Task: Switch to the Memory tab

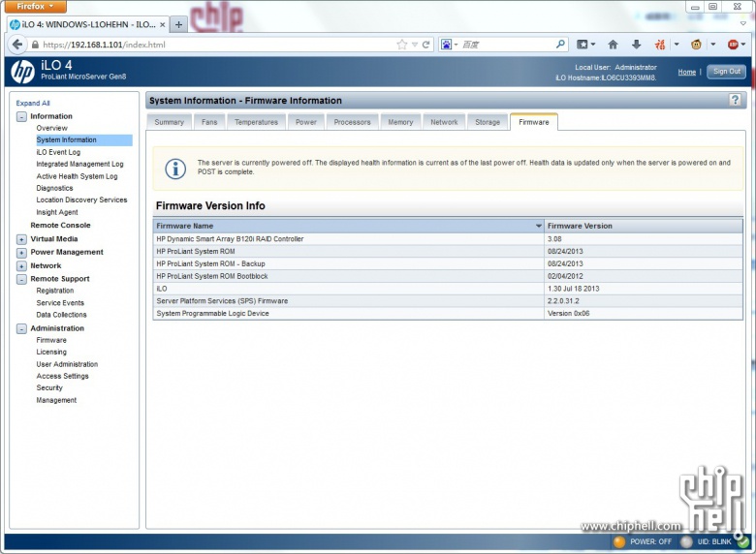Action: tap(400, 122)
